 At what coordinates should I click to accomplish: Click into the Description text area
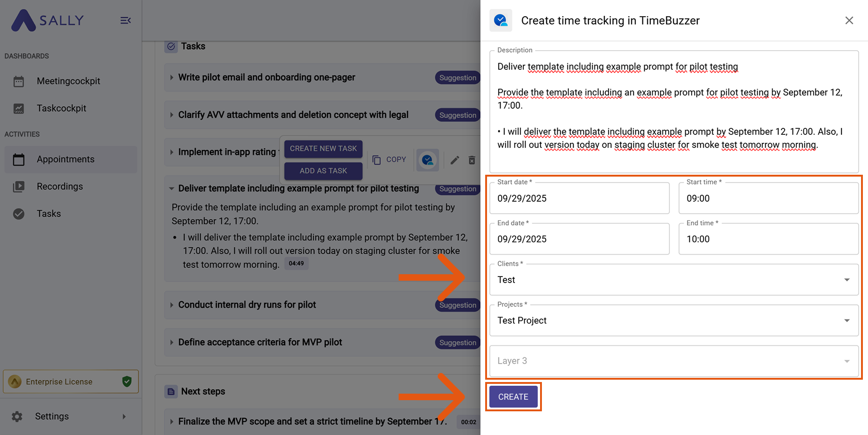click(674, 112)
